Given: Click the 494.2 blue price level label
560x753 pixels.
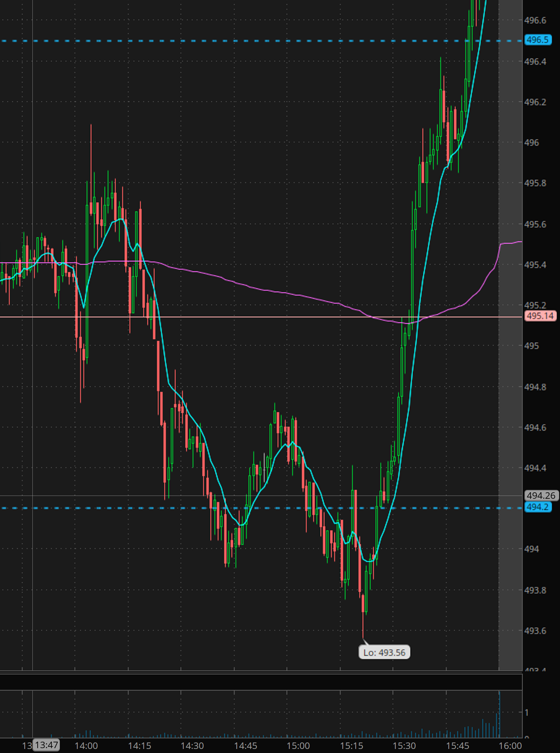Looking at the screenshot, I should (x=538, y=507).
